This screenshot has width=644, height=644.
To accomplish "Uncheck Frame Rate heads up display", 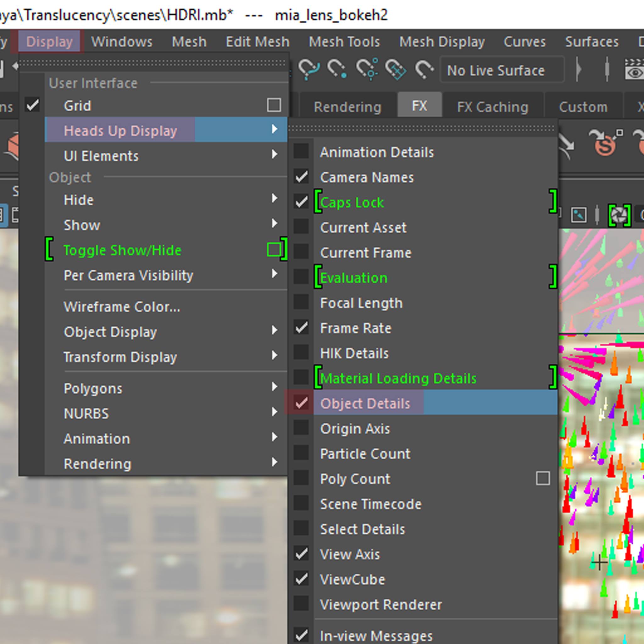I will click(355, 328).
